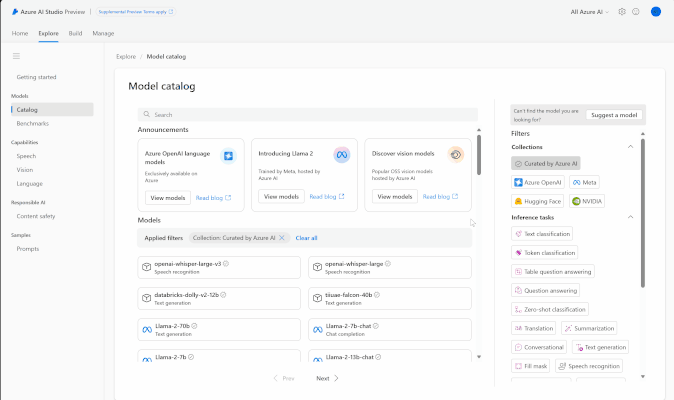Viewport: 674px width, 400px height.
Task: Toggle the Hugging Face collection filter
Action: (x=537, y=201)
